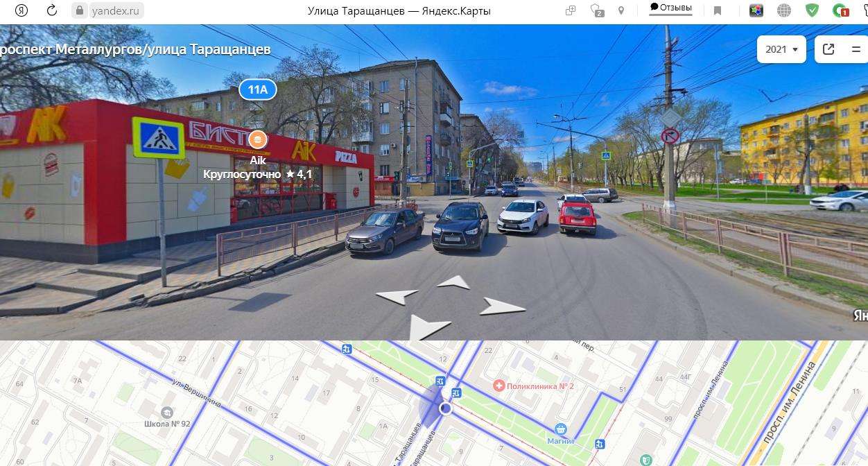Viewport: 868px width, 466px height.
Task: Expand the 2021 panorama year dropdown
Action: pyautogui.click(x=781, y=49)
